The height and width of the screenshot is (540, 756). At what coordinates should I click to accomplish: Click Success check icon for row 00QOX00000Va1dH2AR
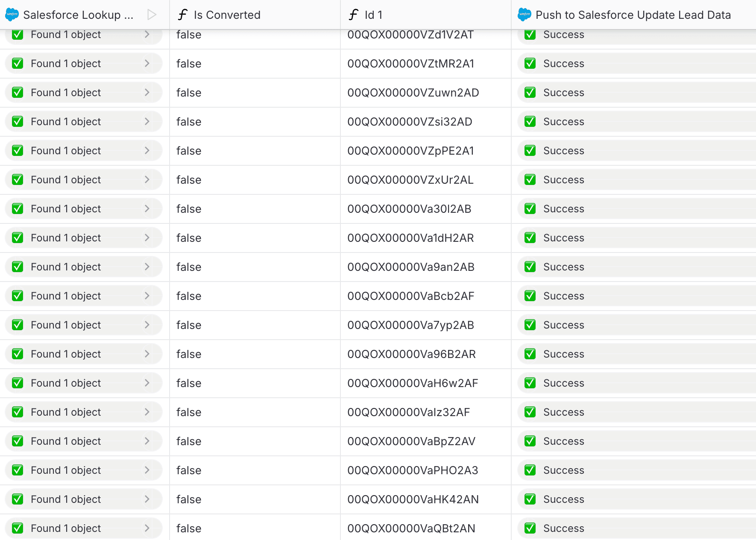point(530,238)
